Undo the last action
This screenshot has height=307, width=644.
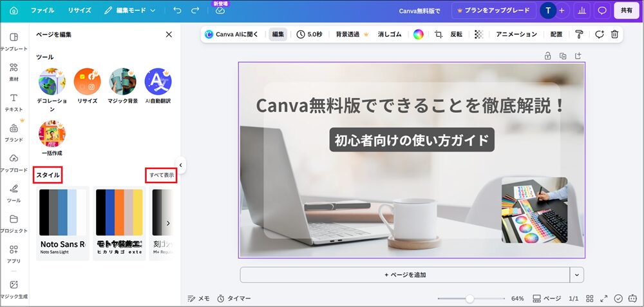(178, 11)
